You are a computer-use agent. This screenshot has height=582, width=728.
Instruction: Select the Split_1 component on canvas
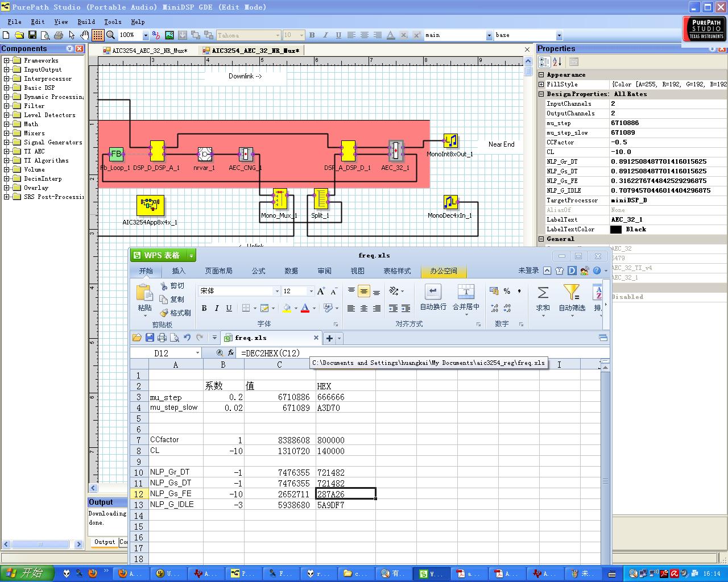pyautogui.click(x=321, y=199)
